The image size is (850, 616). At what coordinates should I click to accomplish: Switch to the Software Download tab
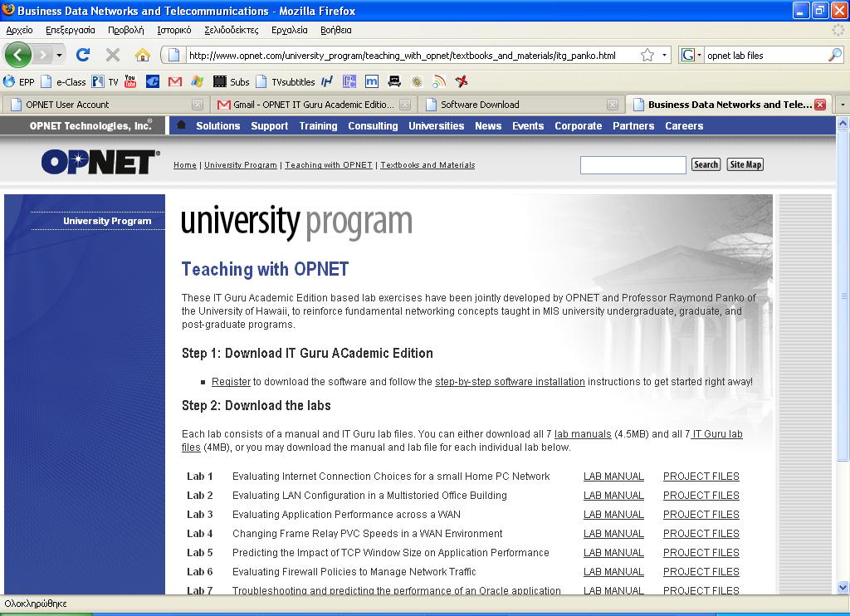coord(520,105)
